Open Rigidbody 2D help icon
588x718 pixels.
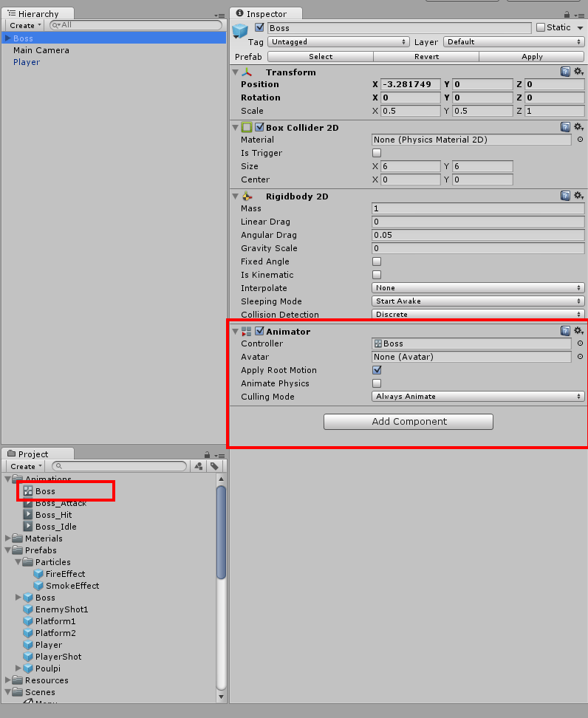(x=565, y=196)
